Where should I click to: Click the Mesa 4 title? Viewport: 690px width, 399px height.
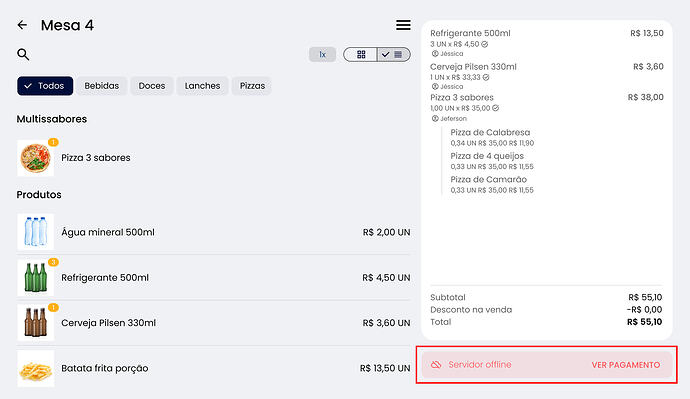point(67,25)
